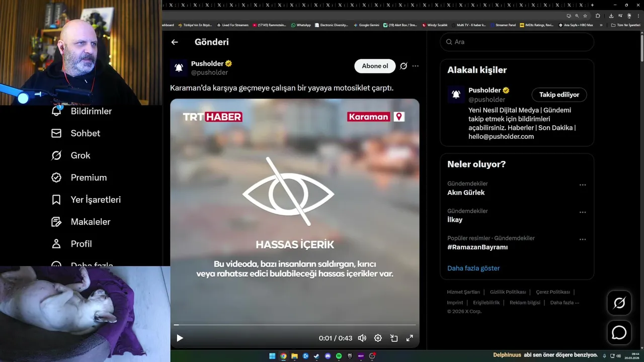Click the Sohbet envelope icon

click(56, 133)
